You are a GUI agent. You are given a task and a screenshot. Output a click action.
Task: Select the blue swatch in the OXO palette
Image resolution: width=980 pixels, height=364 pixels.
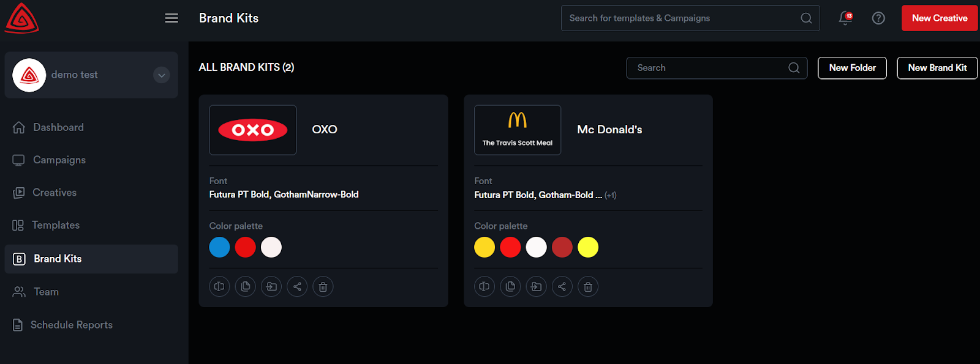[x=219, y=247]
